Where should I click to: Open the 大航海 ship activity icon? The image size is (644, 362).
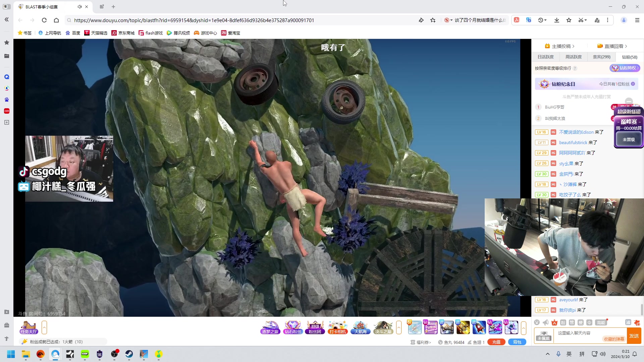(x=361, y=327)
